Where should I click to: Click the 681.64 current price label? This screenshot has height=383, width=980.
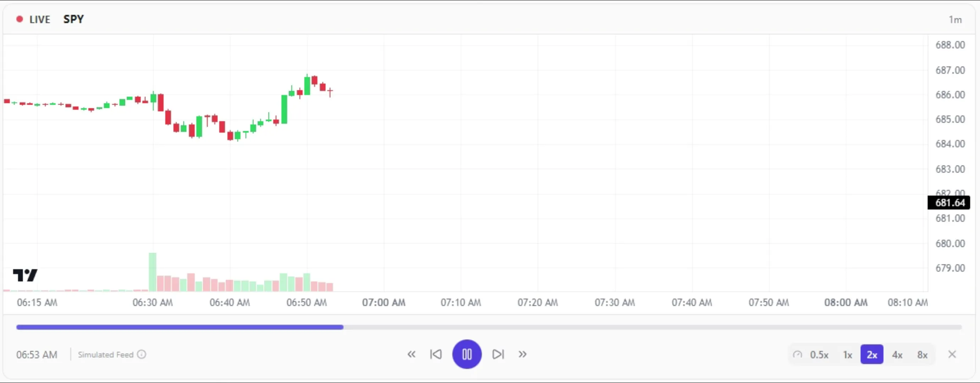click(x=949, y=203)
